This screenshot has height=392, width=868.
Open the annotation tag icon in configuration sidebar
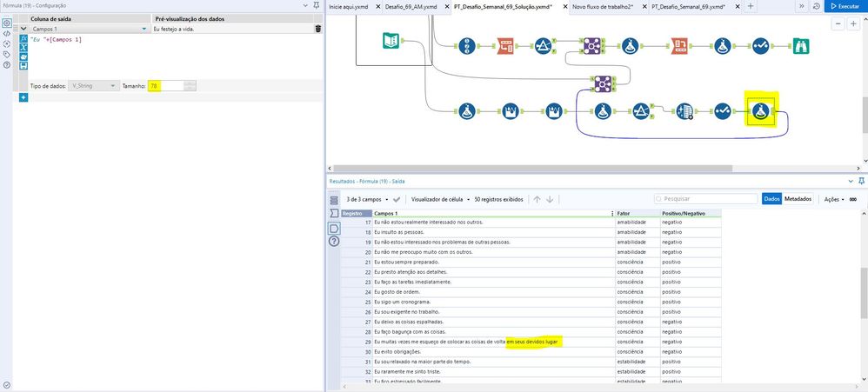[x=7, y=54]
